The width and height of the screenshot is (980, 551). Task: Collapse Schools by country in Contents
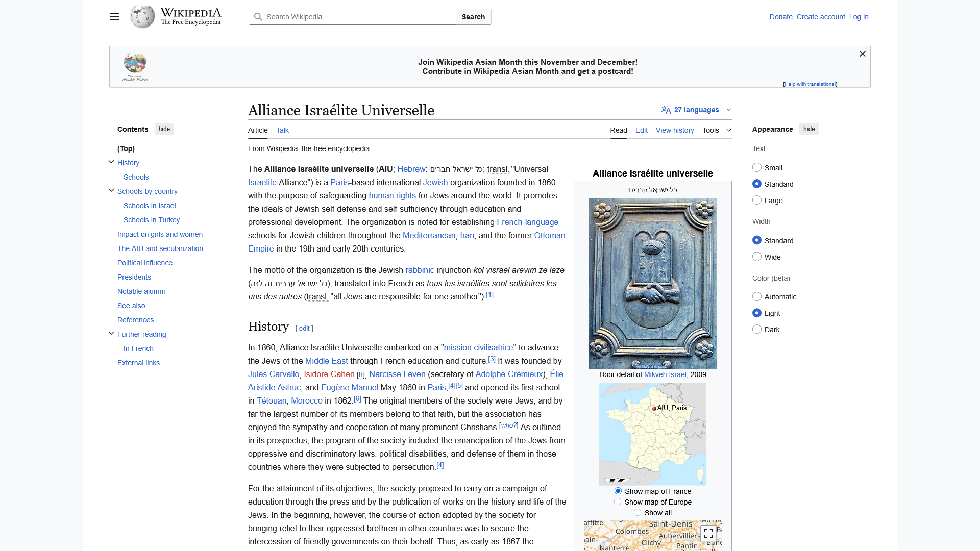point(111,190)
